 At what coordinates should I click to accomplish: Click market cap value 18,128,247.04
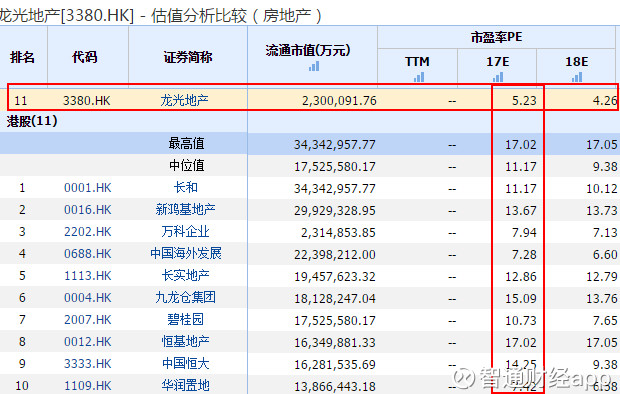point(335,298)
